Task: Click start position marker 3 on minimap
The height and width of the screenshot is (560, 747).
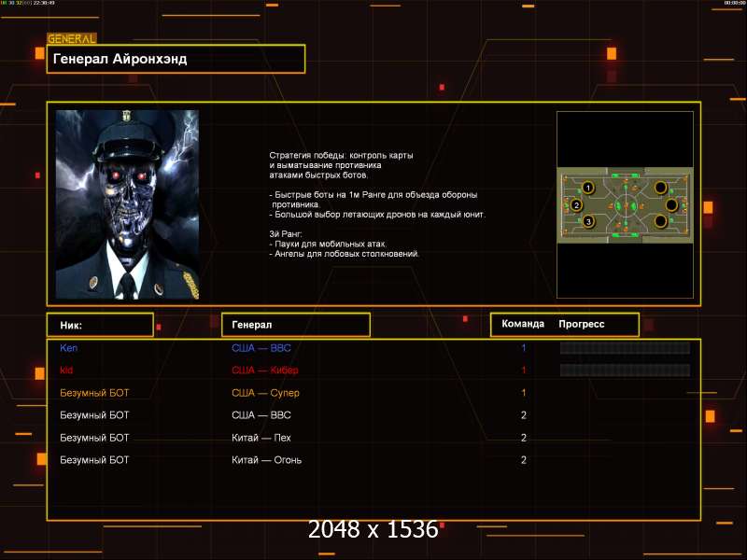Action: click(588, 221)
